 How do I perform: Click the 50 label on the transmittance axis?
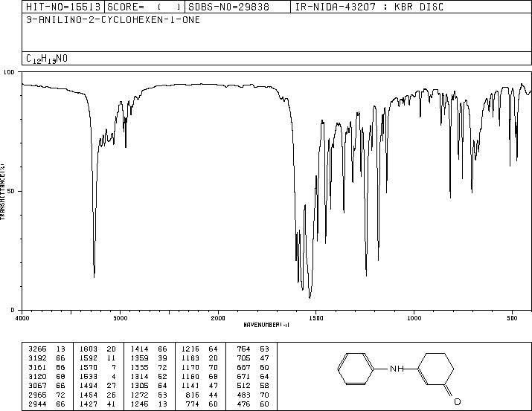(x=10, y=191)
